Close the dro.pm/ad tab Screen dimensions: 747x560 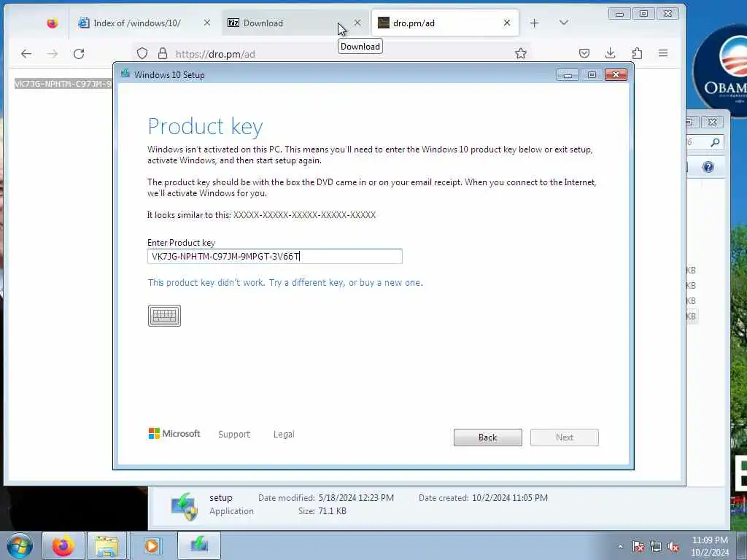click(x=507, y=23)
